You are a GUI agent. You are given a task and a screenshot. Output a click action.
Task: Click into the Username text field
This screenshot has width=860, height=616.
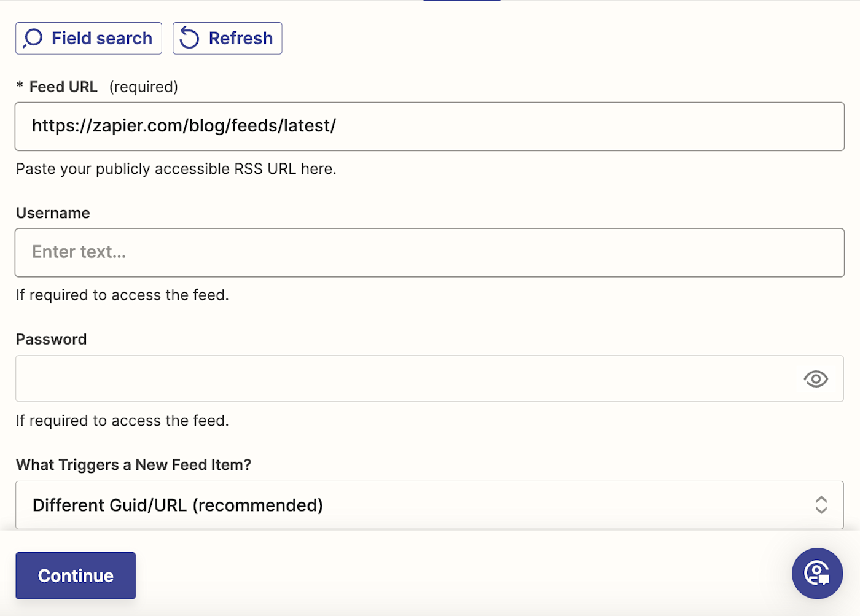point(429,252)
